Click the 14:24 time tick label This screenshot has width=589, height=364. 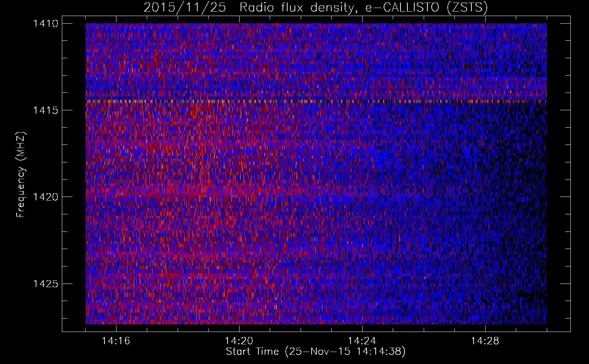click(x=362, y=341)
